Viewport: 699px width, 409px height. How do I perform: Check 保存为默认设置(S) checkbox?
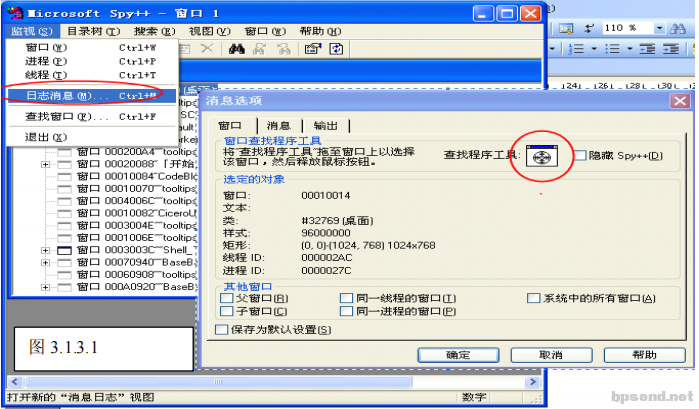[x=221, y=330]
